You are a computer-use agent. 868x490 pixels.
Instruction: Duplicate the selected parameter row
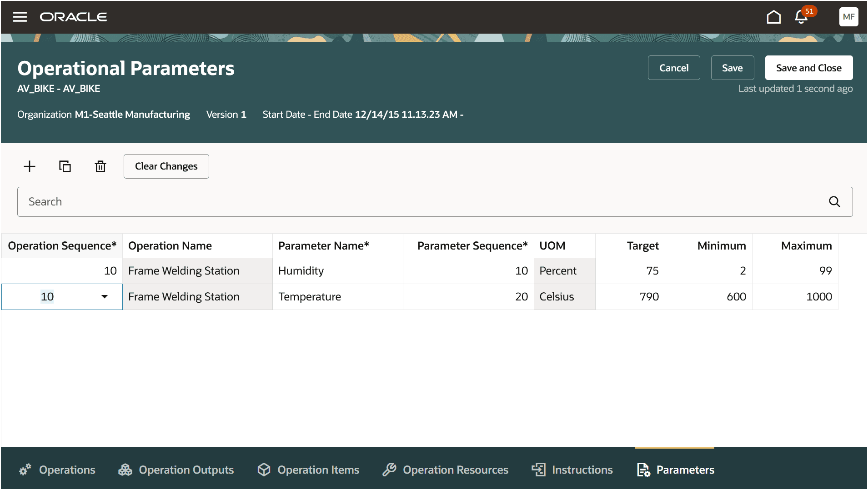tap(65, 166)
